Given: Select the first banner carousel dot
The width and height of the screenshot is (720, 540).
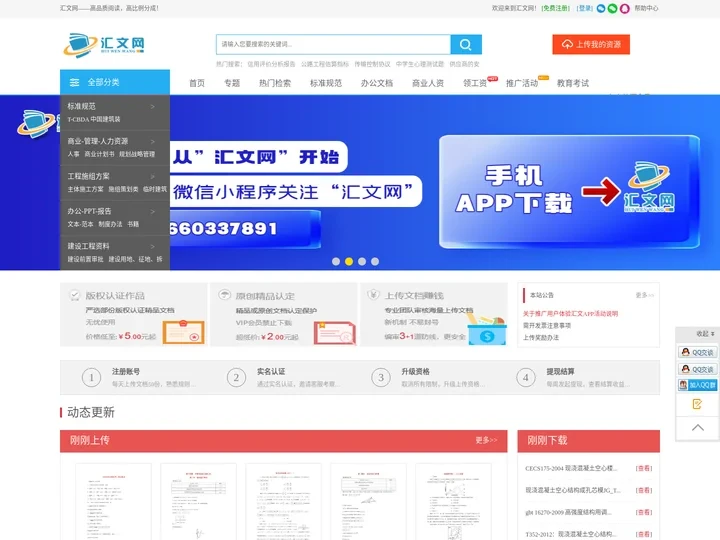Looking at the screenshot, I should coord(336,261).
